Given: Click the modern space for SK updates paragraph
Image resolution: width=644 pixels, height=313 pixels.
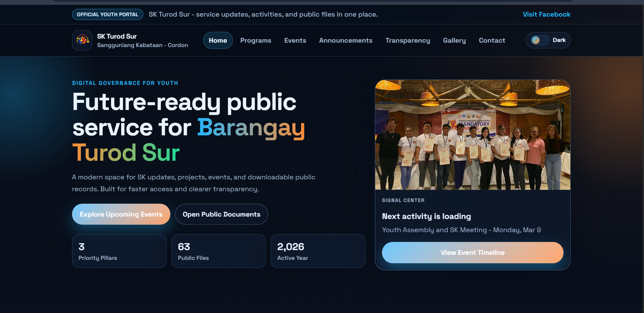Looking at the screenshot, I should [194, 183].
